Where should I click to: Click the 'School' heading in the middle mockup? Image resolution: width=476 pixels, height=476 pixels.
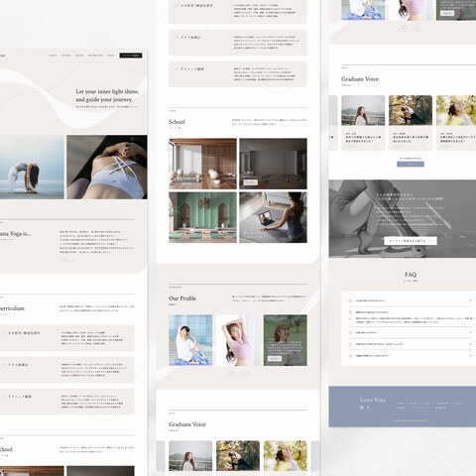coord(177,122)
